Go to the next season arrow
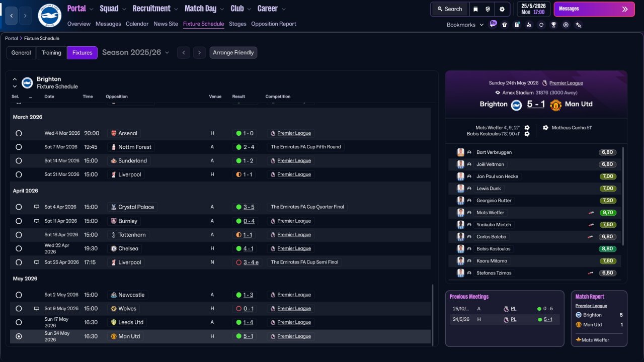Viewport: 644px width, 362px height. click(200, 53)
